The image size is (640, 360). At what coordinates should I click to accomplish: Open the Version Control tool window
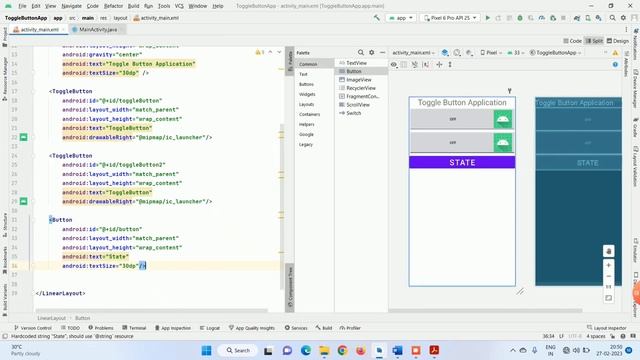coord(33,328)
